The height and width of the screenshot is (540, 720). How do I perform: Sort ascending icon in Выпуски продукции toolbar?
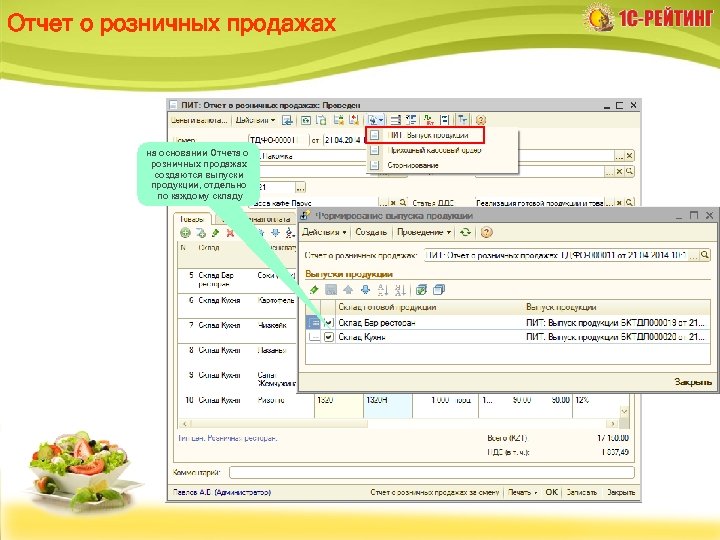382,290
